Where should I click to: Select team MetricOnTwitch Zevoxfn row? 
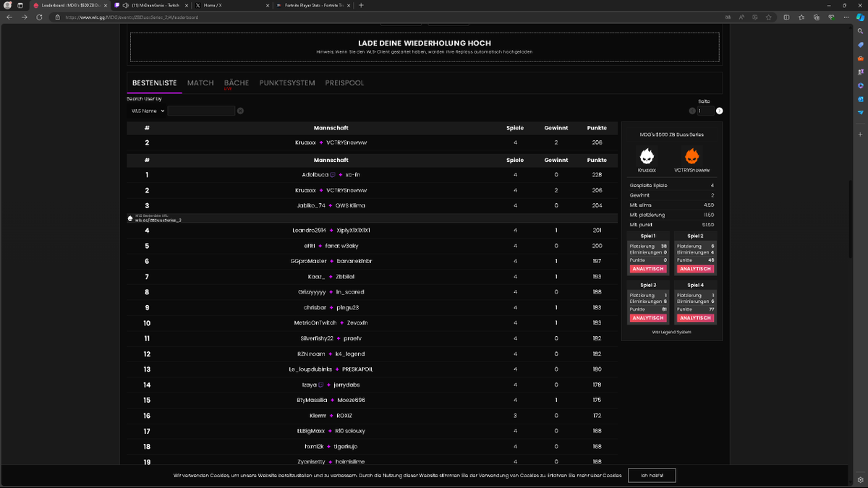[373, 322]
